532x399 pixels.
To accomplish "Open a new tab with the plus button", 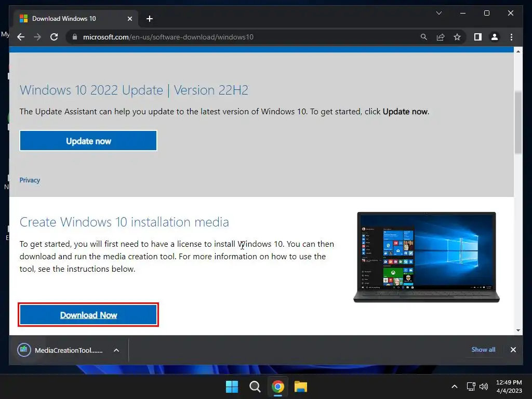I will click(x=150, y=19).
